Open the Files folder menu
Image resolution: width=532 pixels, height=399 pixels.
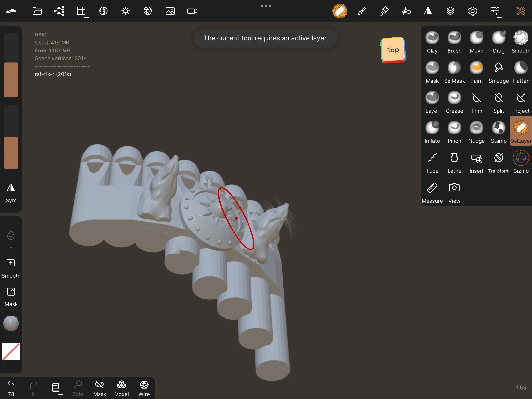tap(37, 11)
